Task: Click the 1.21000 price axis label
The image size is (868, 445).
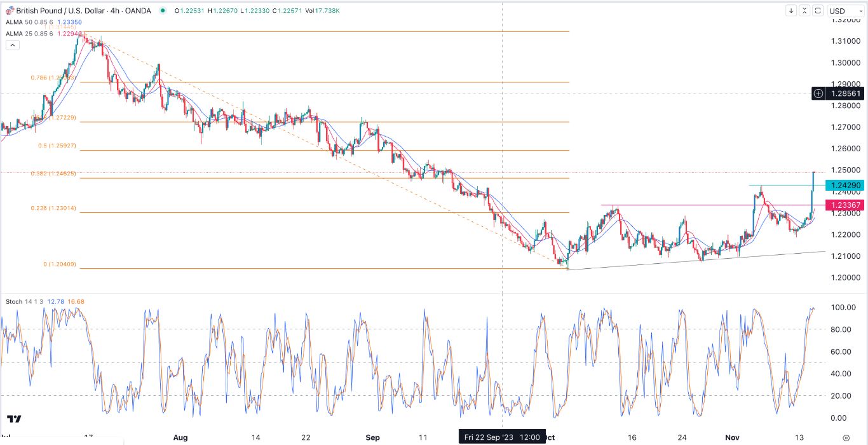Action: [x=844, y=256]
